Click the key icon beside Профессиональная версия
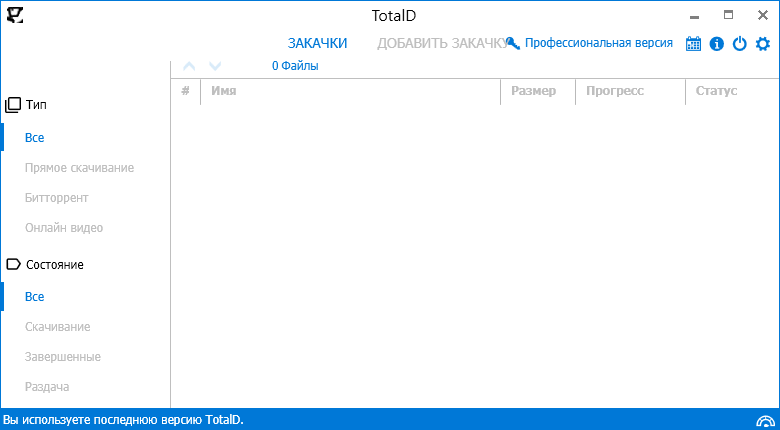Viewport: 780px width, 430px height. click(x=513, y=43)
